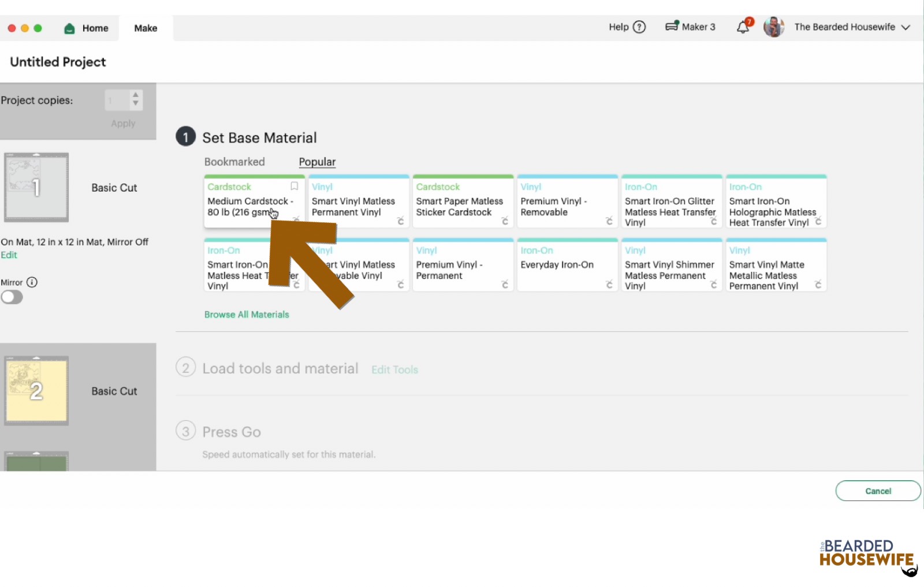This screenshot has width=924, height=587.
Task: Click The Bearded Housewife profile avatar
Action: click(x=774, y=27)
